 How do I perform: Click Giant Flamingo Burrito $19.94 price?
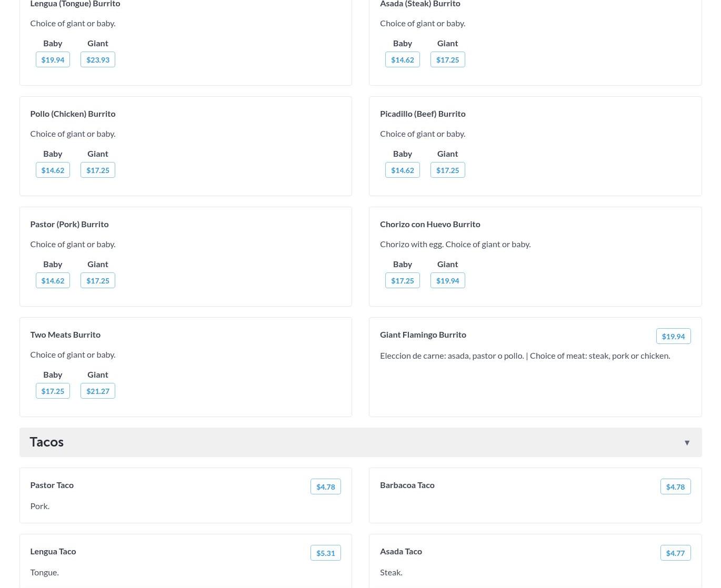[673, 336]
